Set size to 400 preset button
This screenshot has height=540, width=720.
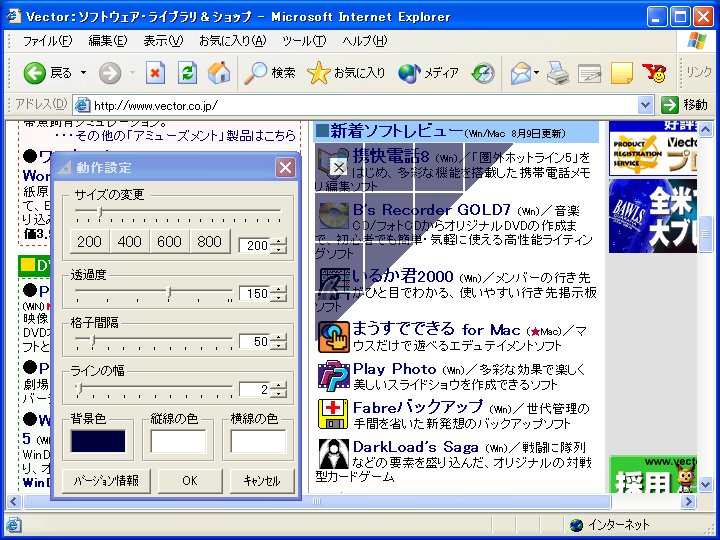(x=129, y=241)
